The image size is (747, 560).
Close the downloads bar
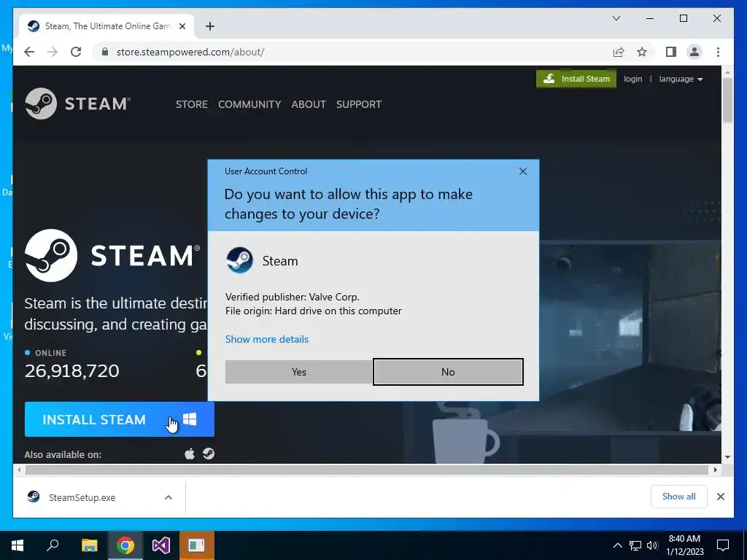tap(720, 497)
